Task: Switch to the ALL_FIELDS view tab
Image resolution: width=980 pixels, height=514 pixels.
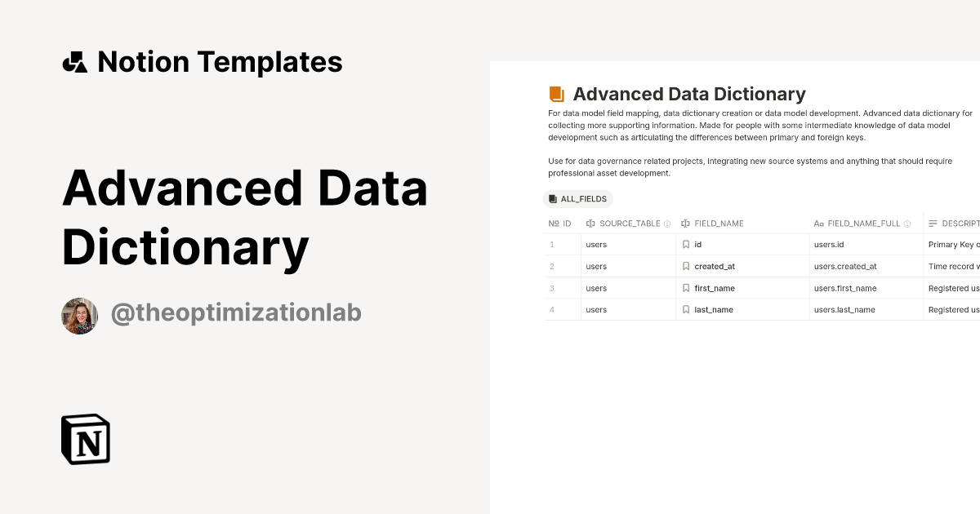Action: [578, 198]
